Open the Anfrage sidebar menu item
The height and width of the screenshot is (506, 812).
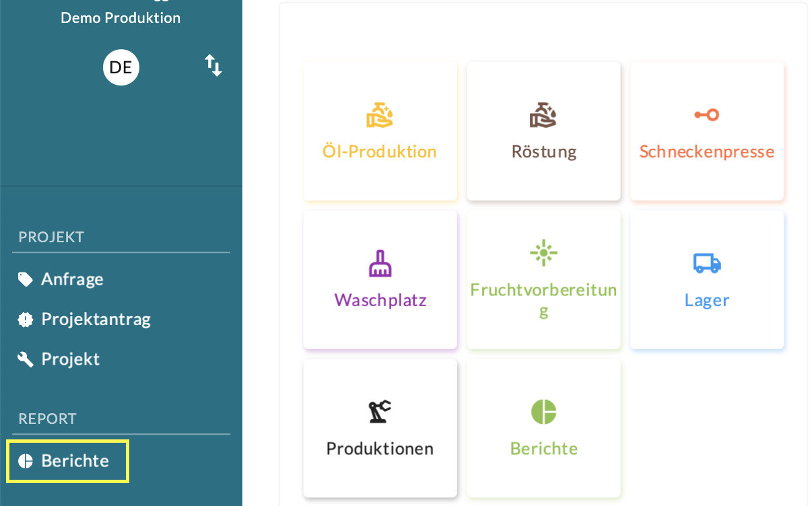72,279
